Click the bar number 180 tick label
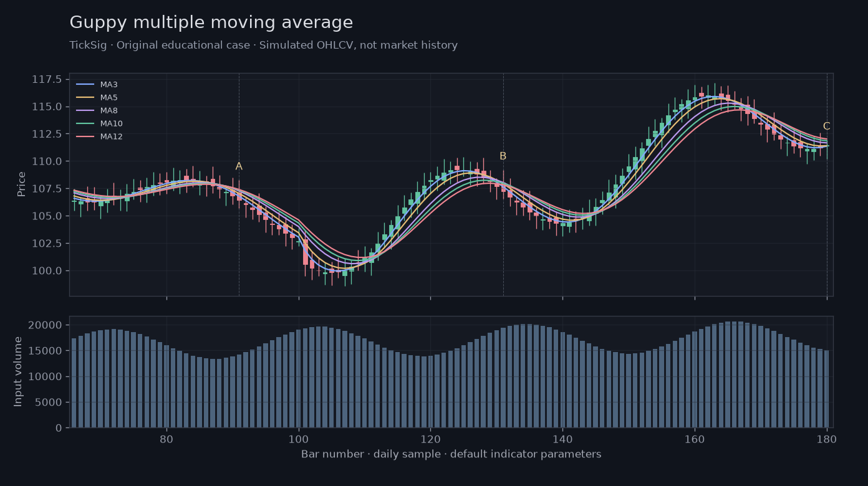The width and height of the screenshot is (868, 486). 827,438
